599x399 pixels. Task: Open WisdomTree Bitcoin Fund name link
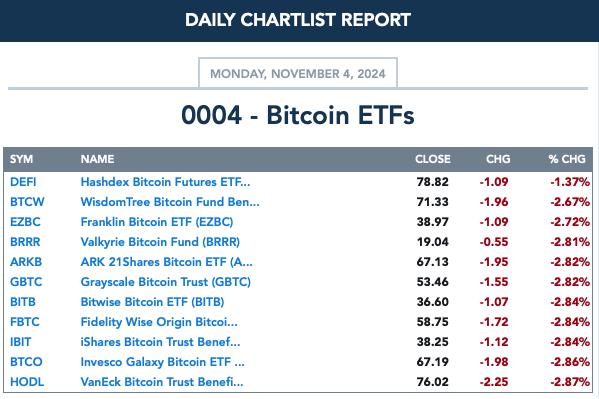pos(170,202)
